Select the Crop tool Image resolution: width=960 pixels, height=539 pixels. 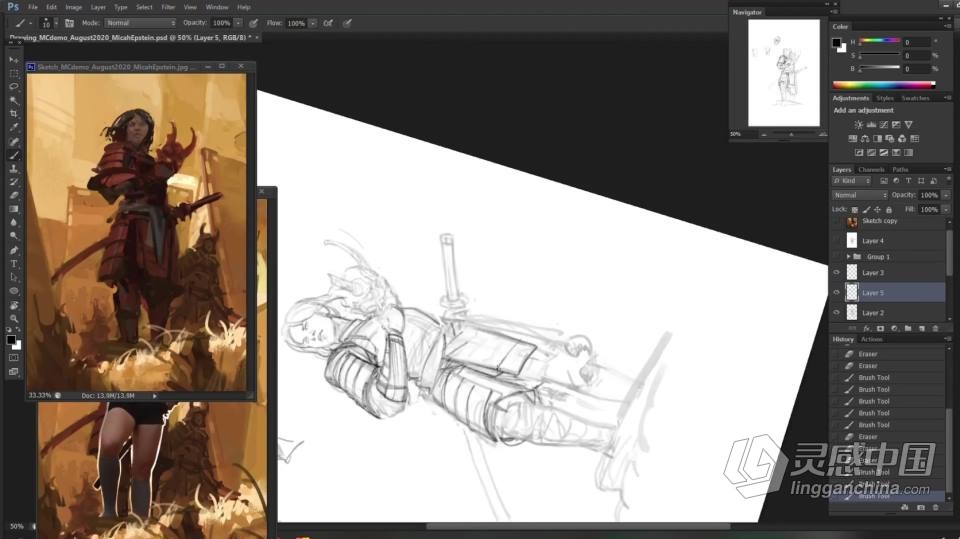pos(13,114)
